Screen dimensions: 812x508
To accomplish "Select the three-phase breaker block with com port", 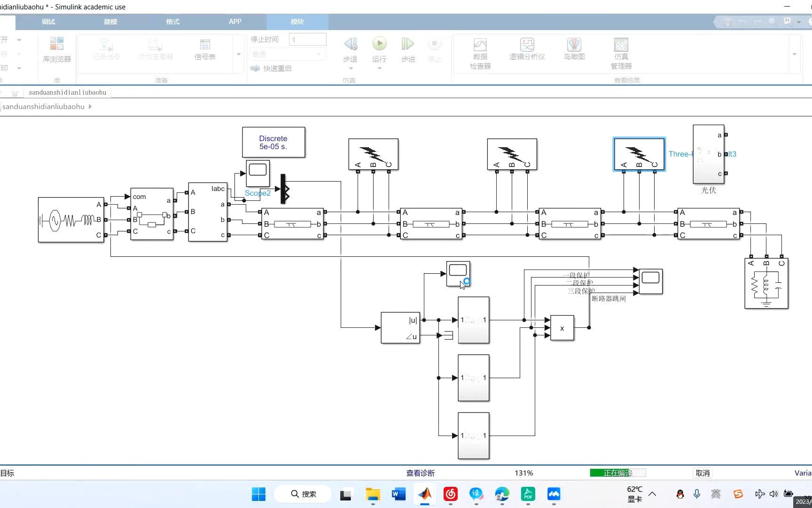I will (152, 214).
